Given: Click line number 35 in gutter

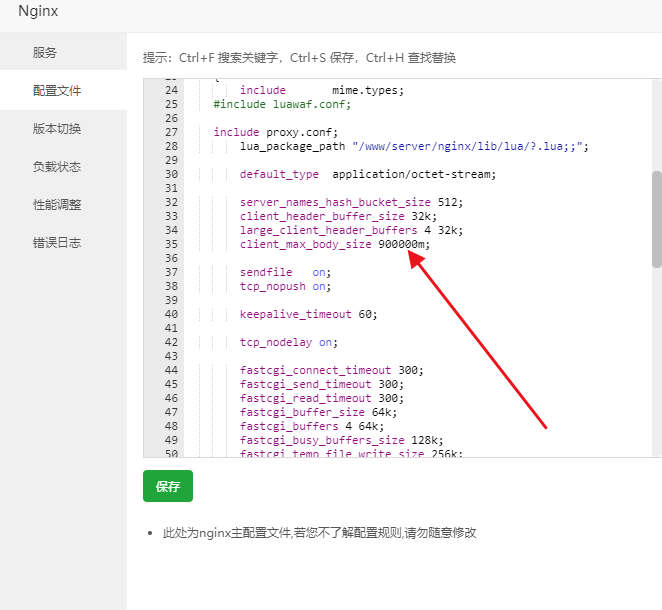Looking at the screenshot, I should coord(171,244).
